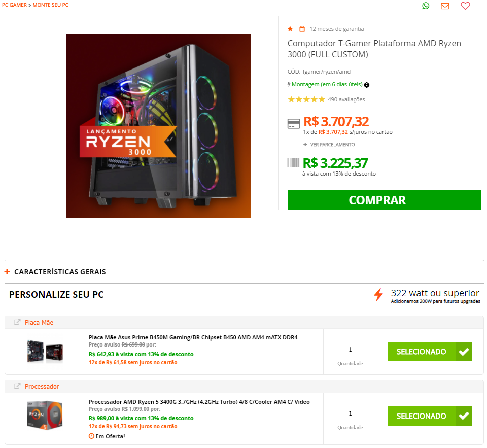The width and height of the screenshot is (487, 448).
Task: Go to PC GAMER breadcrumb
Action: point(14,5)
